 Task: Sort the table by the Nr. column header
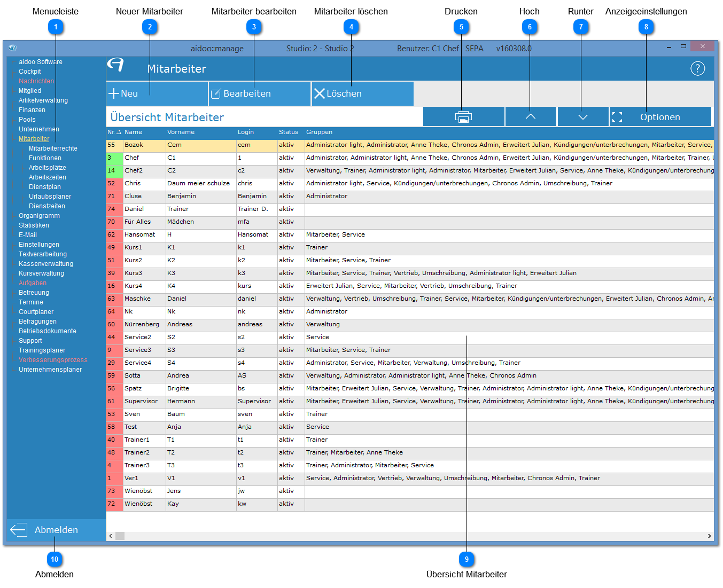(x=114, y=132)
